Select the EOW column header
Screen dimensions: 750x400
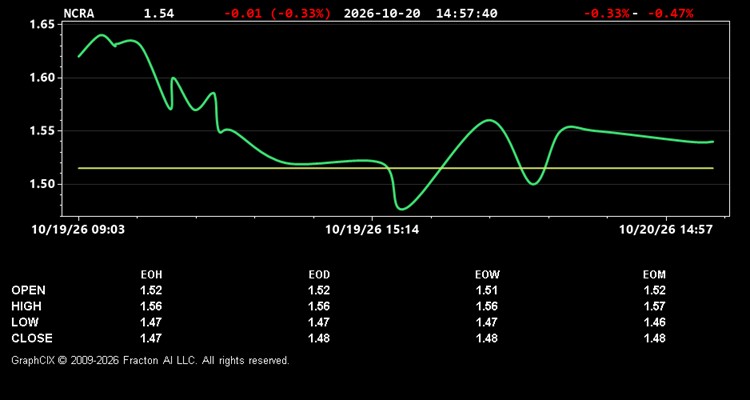[x=487, y=275]
